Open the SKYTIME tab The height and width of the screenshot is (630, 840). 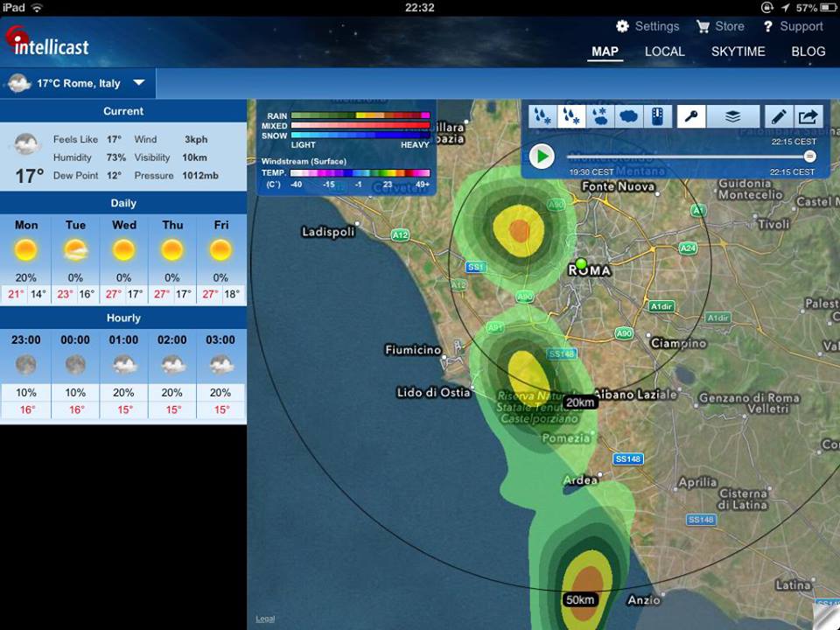pos(738,52)
